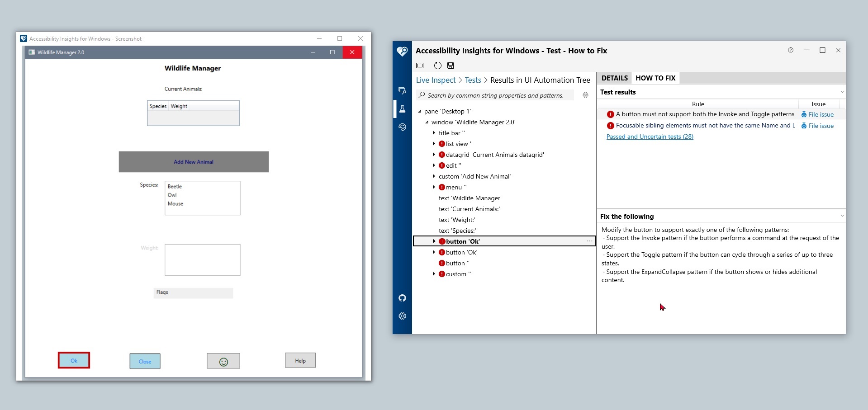The height and width of the screenshot is (410, 868).
Task: File issue for Invoke and Toggle rule
Action: coord(817,114)
